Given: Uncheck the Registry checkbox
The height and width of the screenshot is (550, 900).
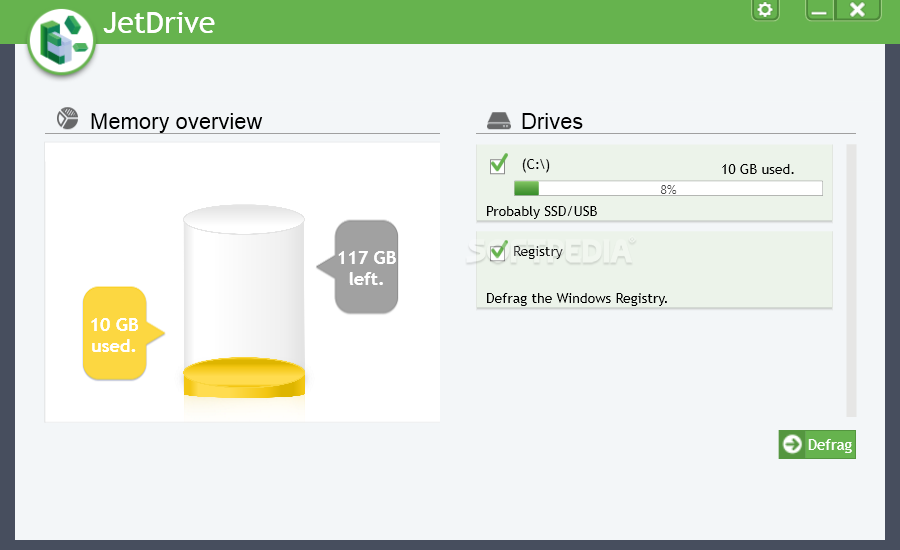Looking at the screenshot, I should pyautogui.click(x=498, y=251).
